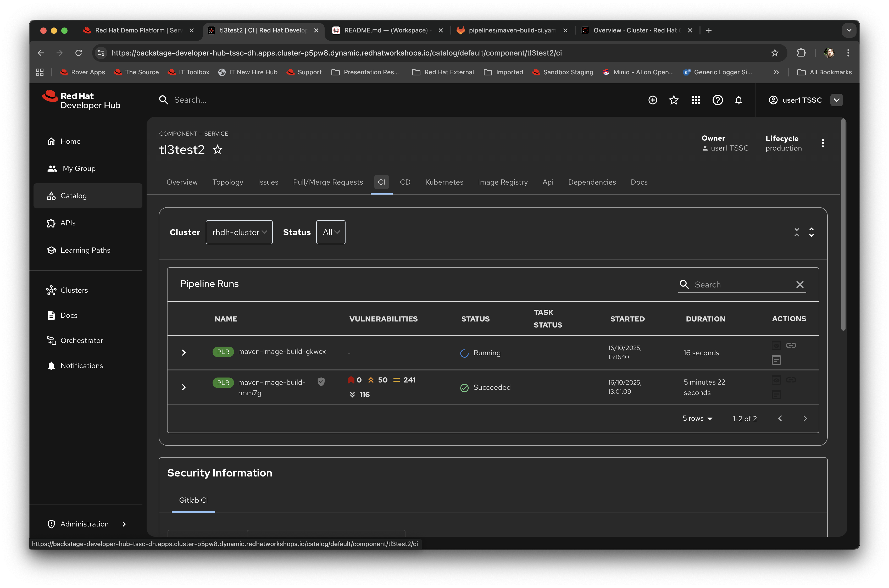Open the Catalog section in the sidebar
This screenshot has height=588, width=889.
74,195
